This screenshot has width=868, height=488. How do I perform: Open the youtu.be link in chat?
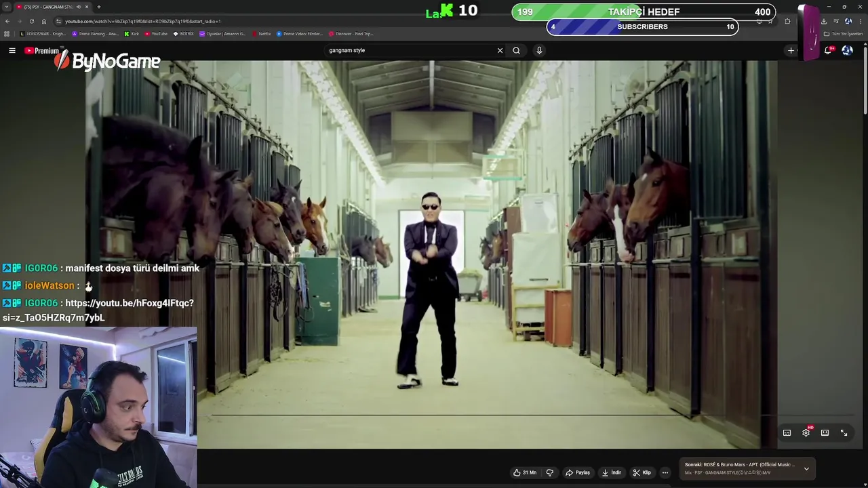coord(98,310)
